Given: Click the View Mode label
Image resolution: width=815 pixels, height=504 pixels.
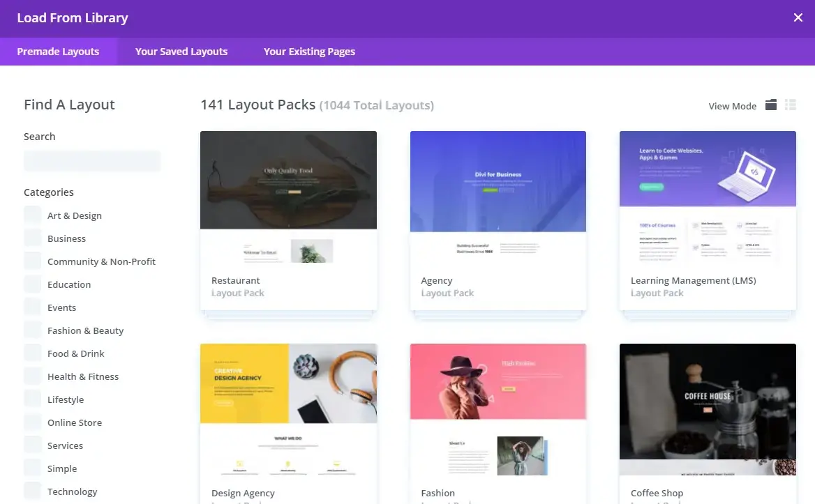Looking at the screenshot, I should (x=733, y=106).
